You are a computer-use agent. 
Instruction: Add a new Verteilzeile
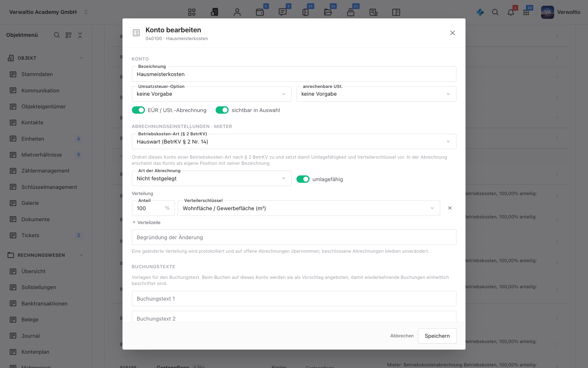[x=146, y=222]
